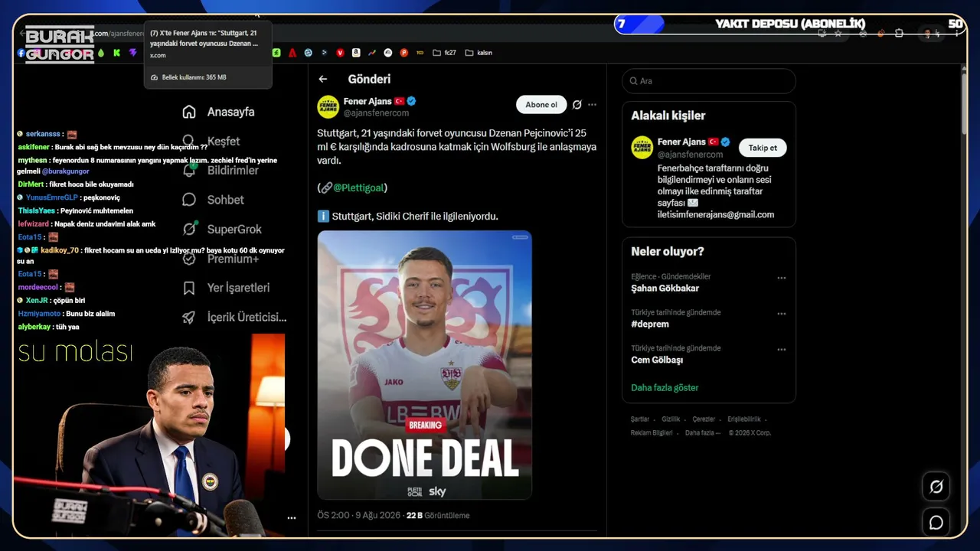Open the browser extensions puzzle icon
The height and width of the screenshot is (551, 980).
[x=899, y=34]
